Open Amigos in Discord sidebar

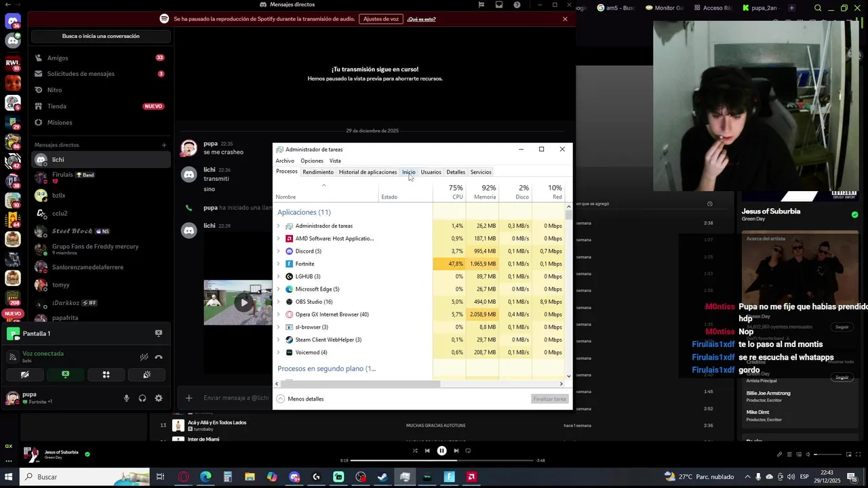(x=100, y=58)
